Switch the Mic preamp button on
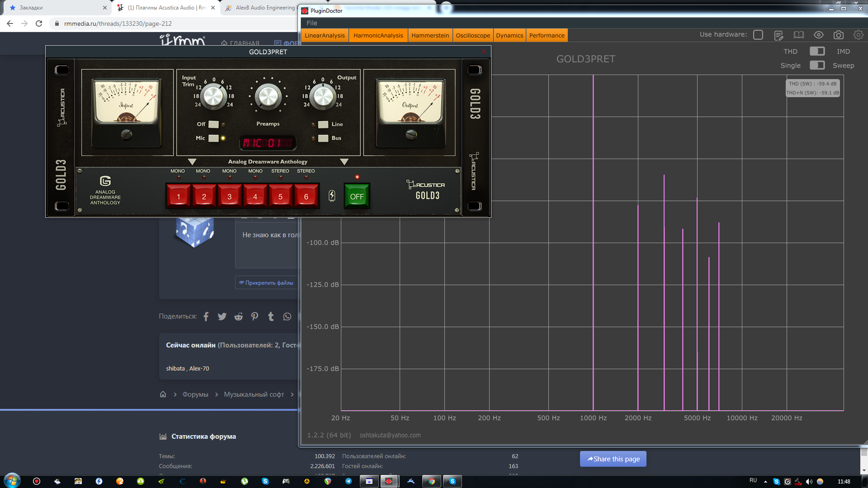The height and width of the screenshot is (488, 868). coord(213,138)
